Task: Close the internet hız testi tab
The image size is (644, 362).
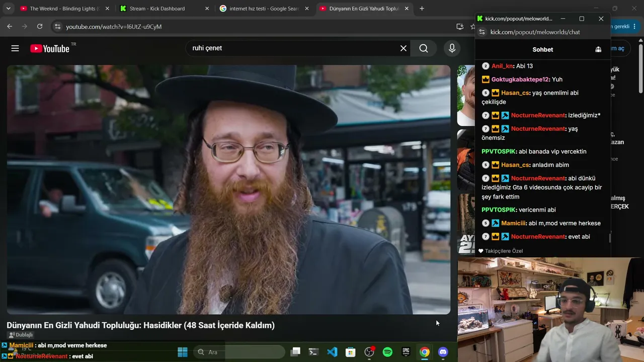Action: point(307,9)
